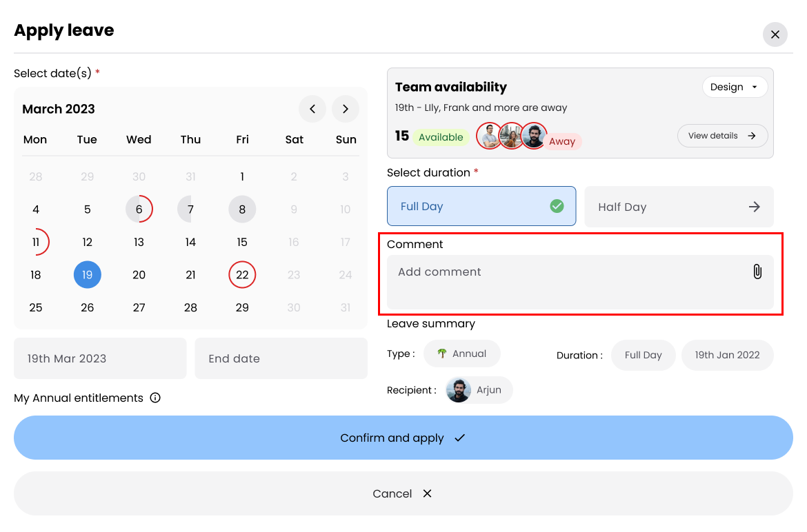Select Full Day duration option
The height and width of the screenshot is (532, 807).
point(481,206)
